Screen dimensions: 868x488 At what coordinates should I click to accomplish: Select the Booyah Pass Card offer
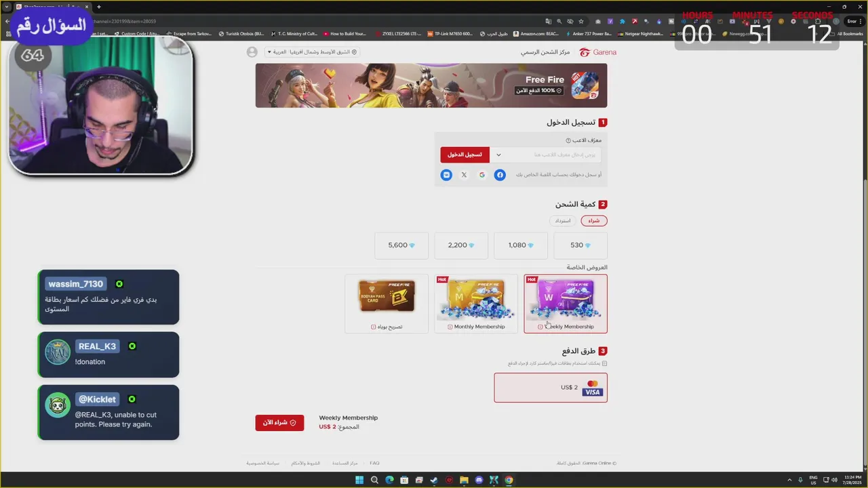click(387, 304)
